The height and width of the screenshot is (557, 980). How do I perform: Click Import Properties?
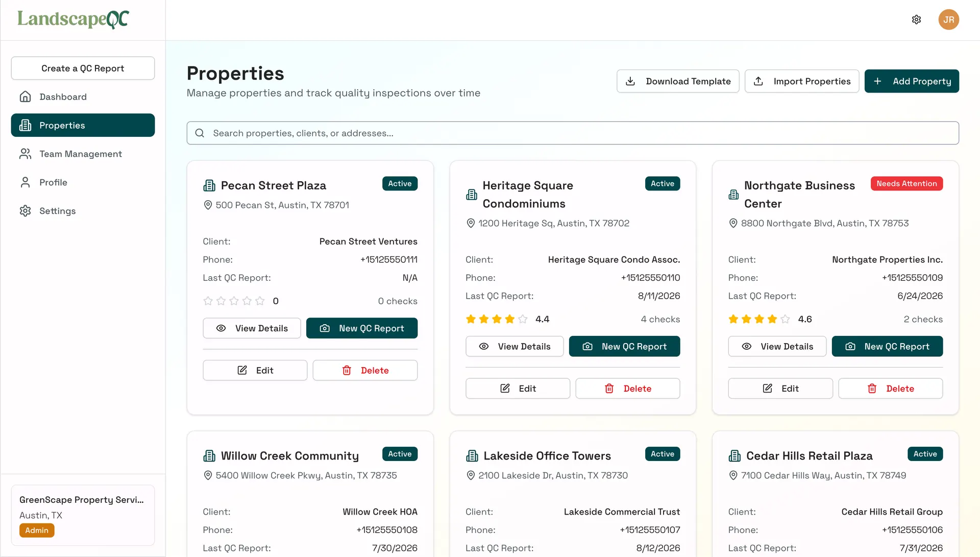coord(802,82)
